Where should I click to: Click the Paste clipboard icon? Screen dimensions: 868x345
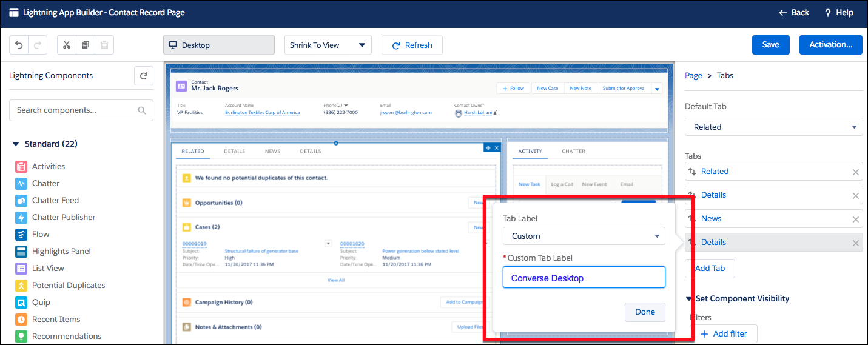[104, 45]
